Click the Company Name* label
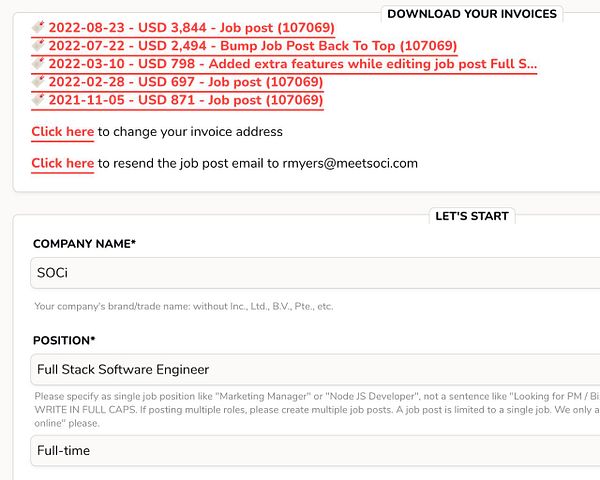 85,244
